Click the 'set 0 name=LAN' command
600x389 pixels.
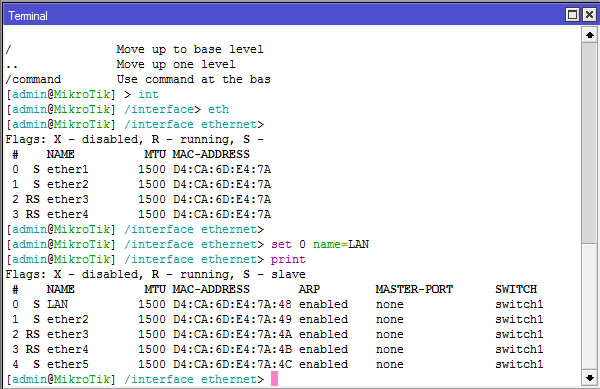point(320,244)
